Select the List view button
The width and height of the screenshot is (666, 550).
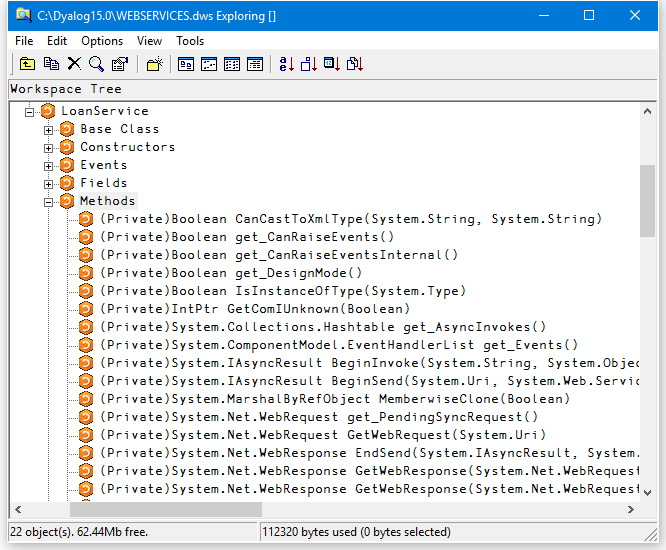(232, 64)
